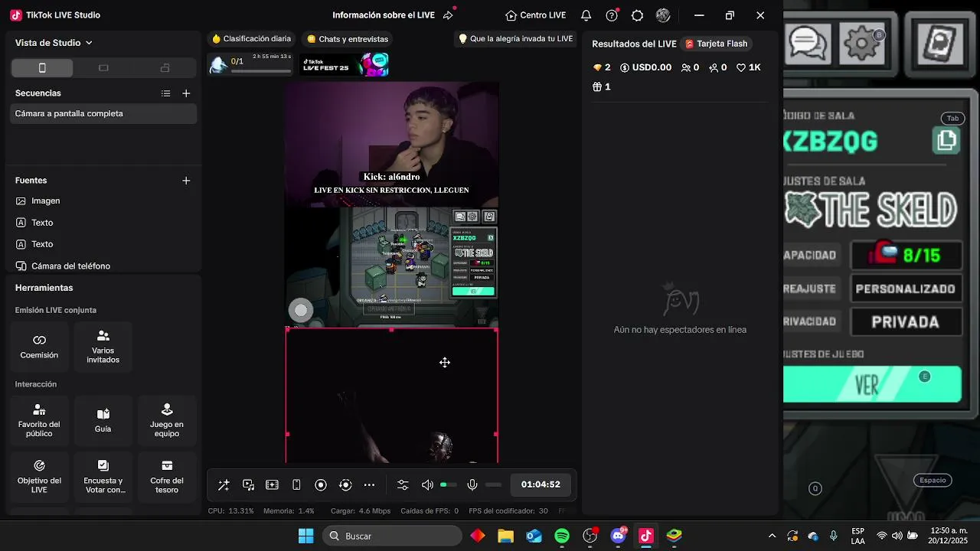This screenshot has height=551, width=980.
Task: Open Centro LIVE
Action: pos(535,15)
